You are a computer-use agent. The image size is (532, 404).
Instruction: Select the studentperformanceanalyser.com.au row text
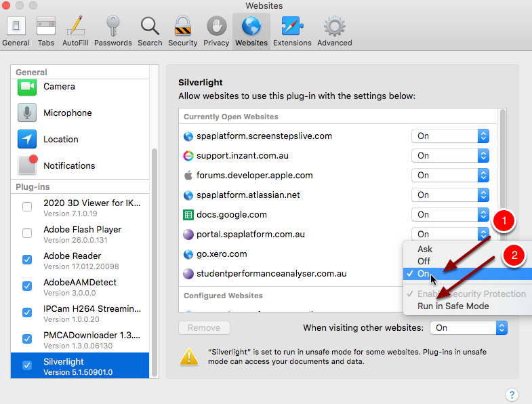point(272,274)
